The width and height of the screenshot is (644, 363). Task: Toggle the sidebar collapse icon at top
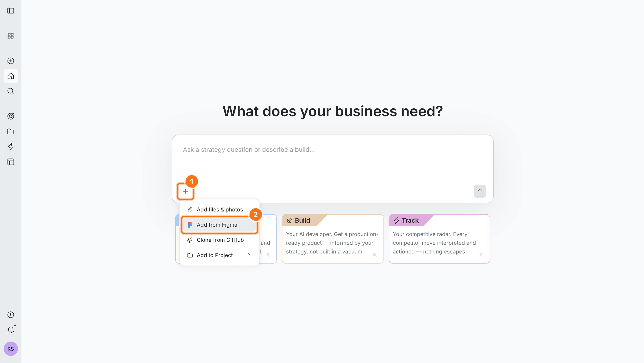11,11
